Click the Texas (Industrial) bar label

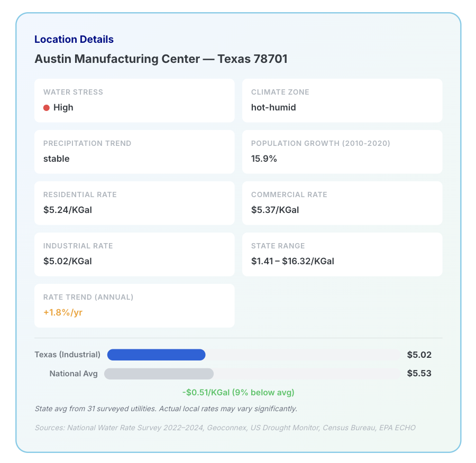67,355
